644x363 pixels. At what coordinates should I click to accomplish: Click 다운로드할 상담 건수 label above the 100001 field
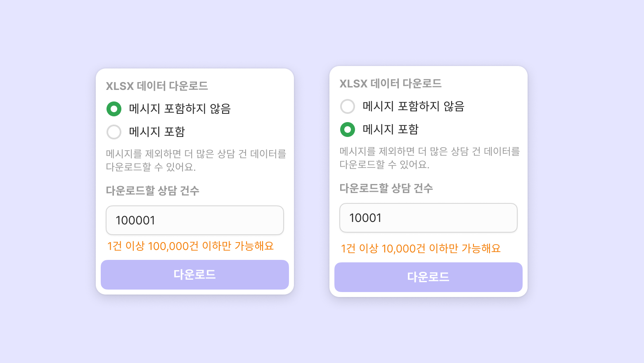[x=153, y=191]
